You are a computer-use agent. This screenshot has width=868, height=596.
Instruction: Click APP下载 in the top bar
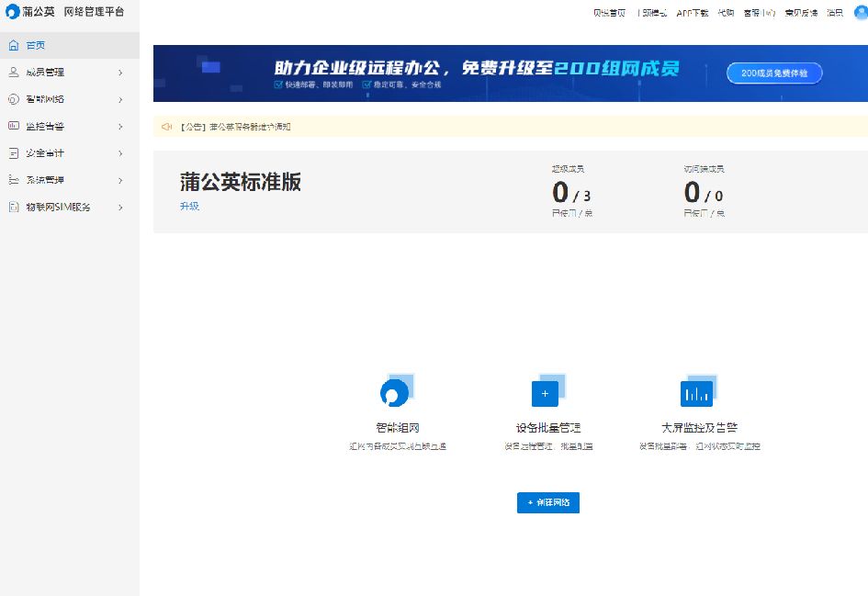click(x=692, y=13)
